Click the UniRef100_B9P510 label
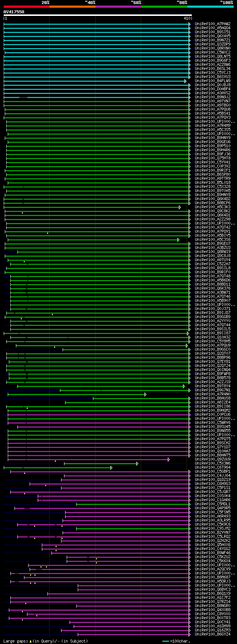 coord(213,146)
